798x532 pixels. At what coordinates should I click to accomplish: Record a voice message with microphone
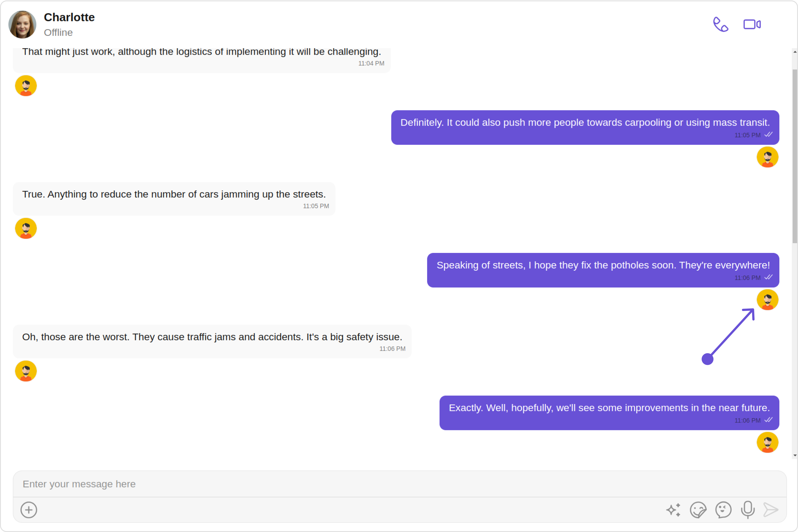[x=748, y=510]
